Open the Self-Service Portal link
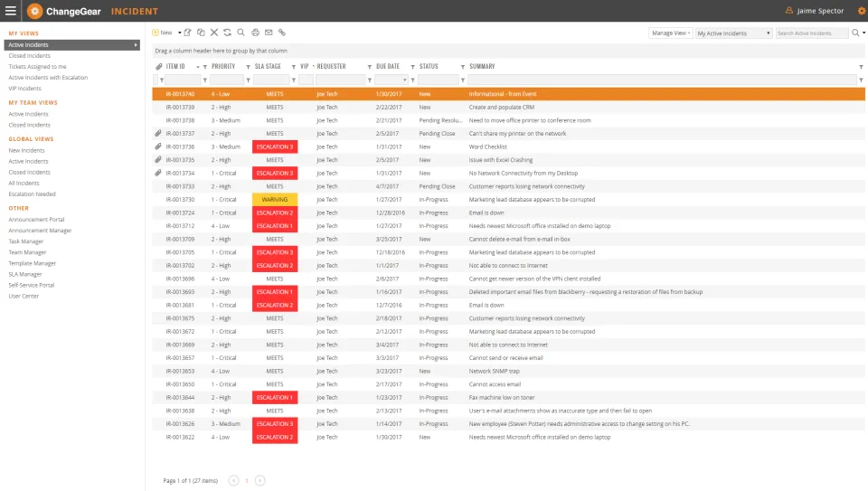The image size is (868, 491). (x=31, y=285)
